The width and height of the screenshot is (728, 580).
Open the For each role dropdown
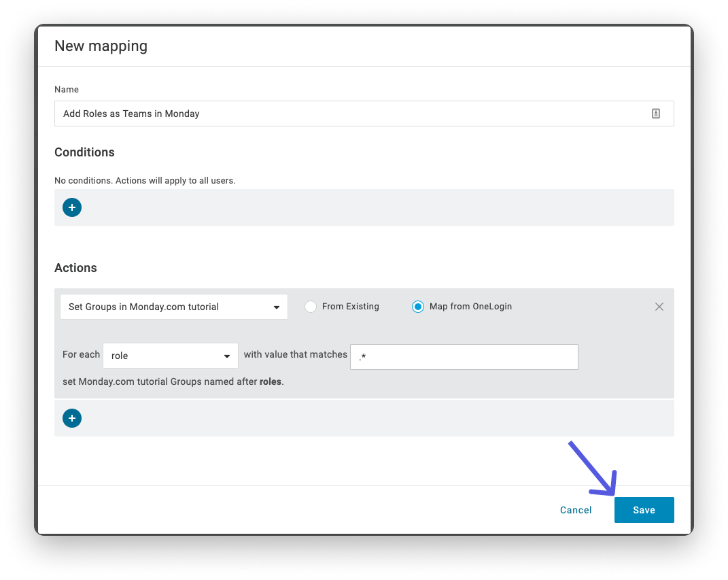171,356
